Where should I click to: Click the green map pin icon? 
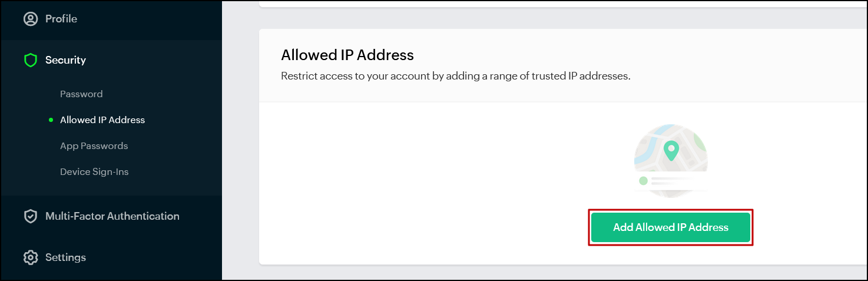(x=670, y=151)
